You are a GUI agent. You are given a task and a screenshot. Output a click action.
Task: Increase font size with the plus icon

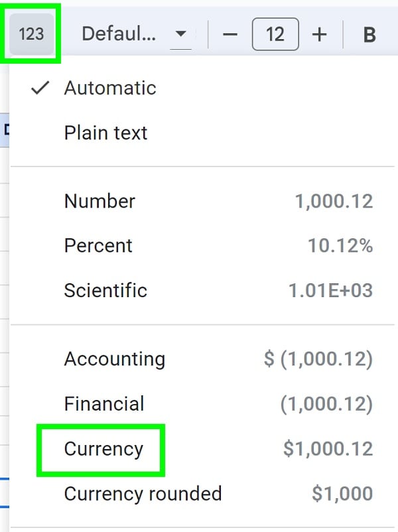click(320, 33)
